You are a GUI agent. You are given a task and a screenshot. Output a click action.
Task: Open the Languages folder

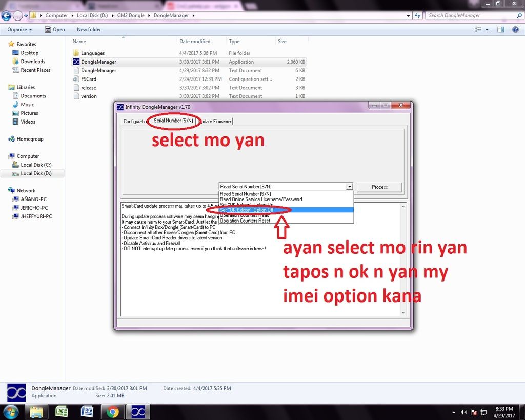point(92,53)
